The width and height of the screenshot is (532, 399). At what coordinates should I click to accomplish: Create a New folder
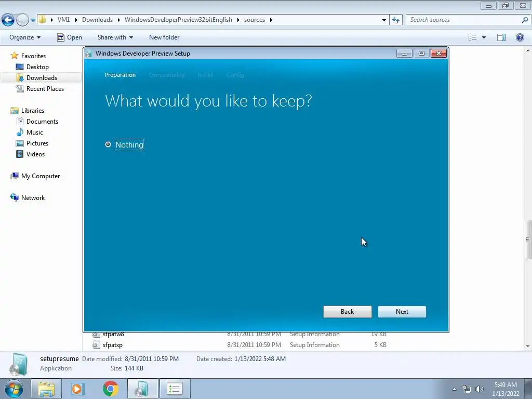pos(164,37)
